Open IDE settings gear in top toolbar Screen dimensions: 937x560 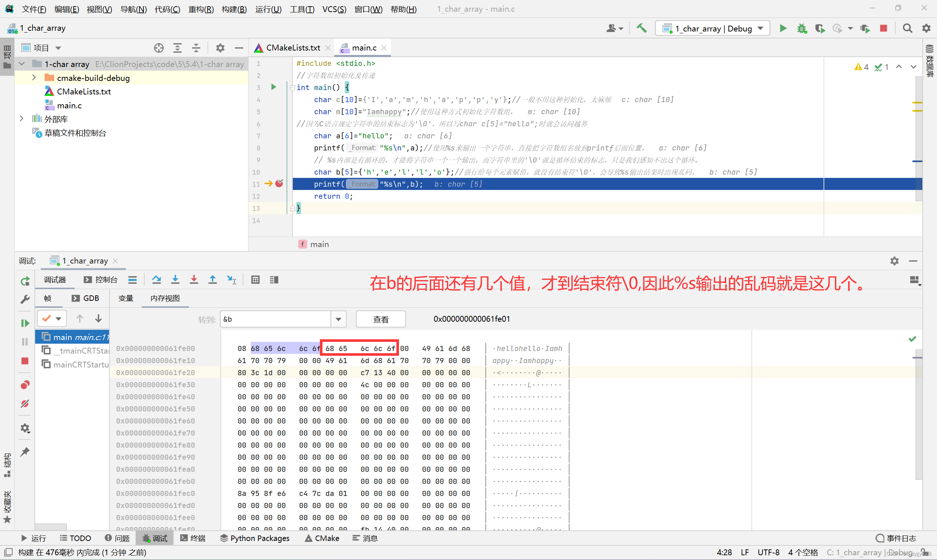[x=926, y=28]
